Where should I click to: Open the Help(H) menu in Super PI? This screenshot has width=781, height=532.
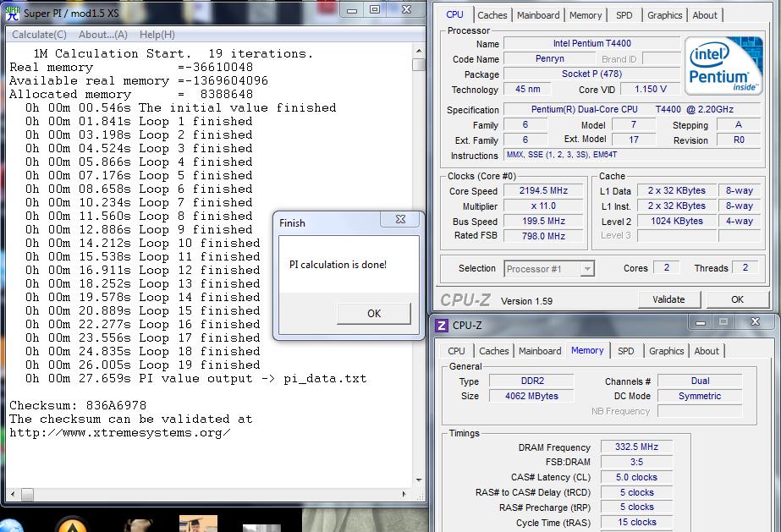coord(157,35)
